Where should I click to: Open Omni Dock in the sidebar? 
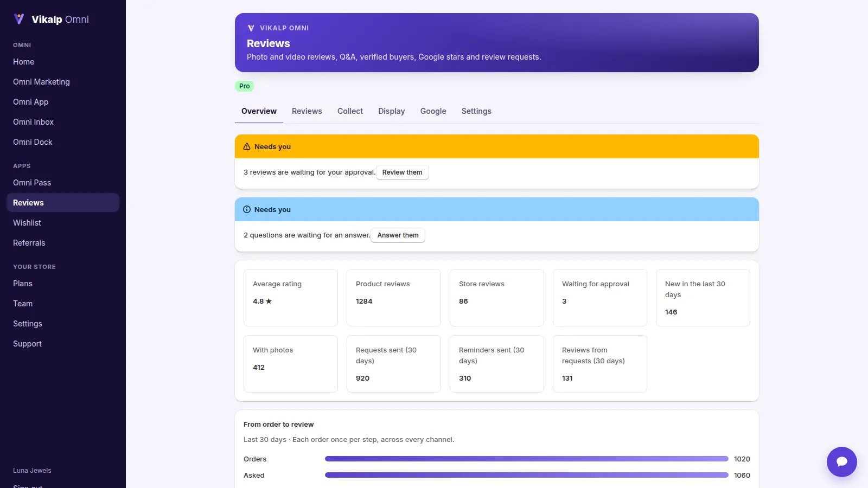63,142
